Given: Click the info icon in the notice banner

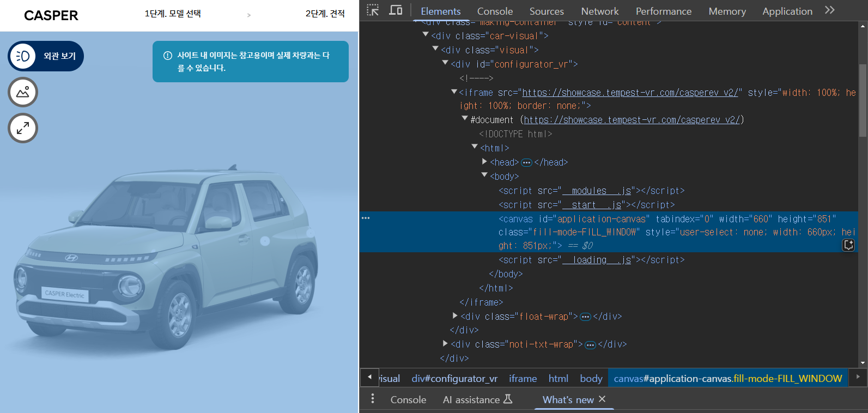Looking at the screenshot, I should coord(168,56).
